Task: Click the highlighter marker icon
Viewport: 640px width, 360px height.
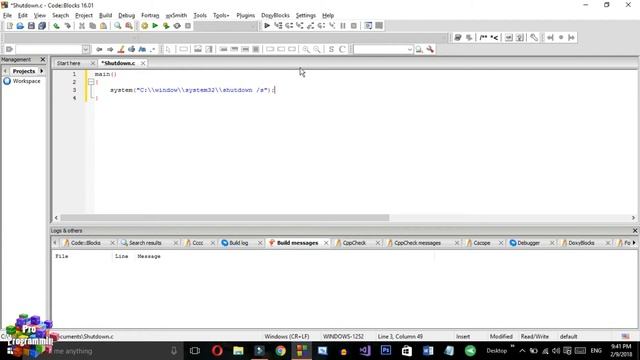Action: pos(121,49)
